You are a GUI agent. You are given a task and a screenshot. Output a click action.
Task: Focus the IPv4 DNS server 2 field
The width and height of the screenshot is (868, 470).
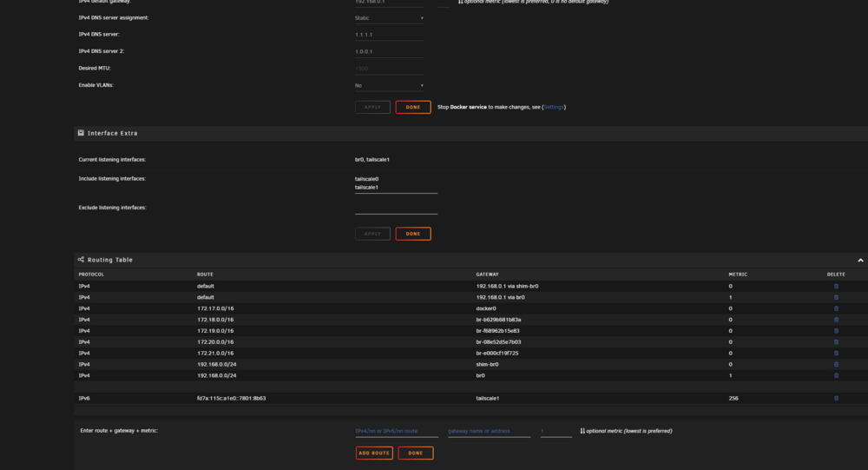pos(389,51)
